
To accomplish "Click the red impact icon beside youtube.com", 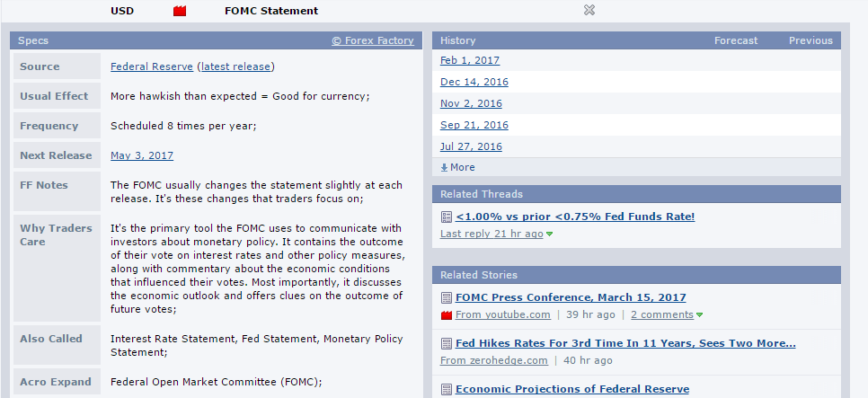I will point(447,315).
